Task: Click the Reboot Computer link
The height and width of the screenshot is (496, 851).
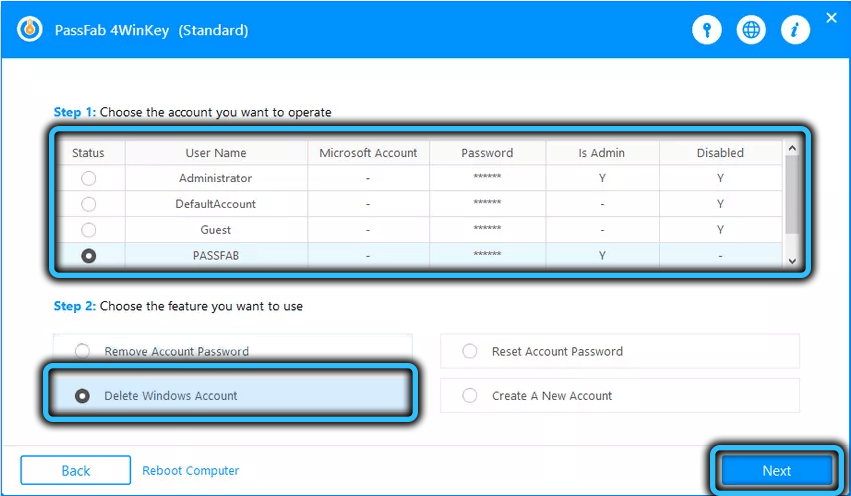Action: [190, 470]
